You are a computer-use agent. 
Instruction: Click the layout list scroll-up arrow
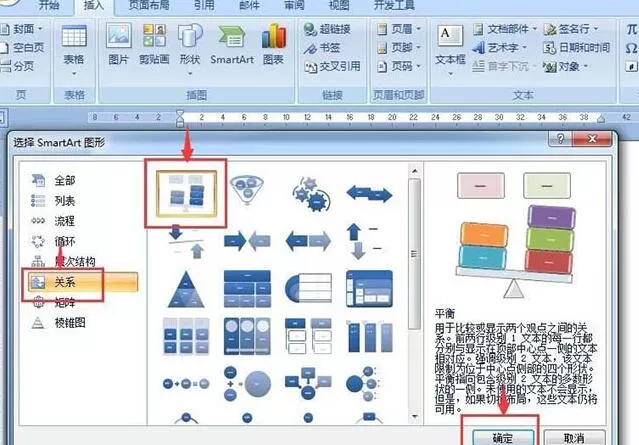pos(414,170)
